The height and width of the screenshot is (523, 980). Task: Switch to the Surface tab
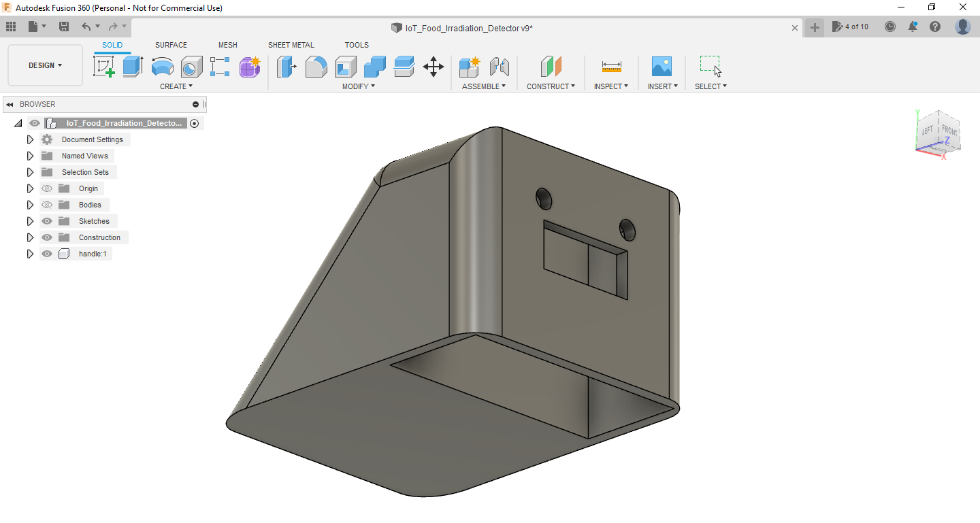(171, 45)
